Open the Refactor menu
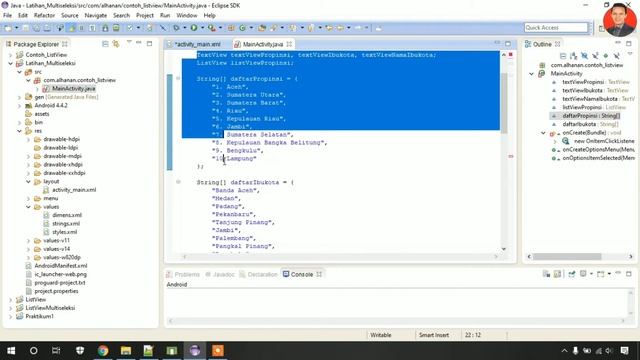 click(44, 16)
